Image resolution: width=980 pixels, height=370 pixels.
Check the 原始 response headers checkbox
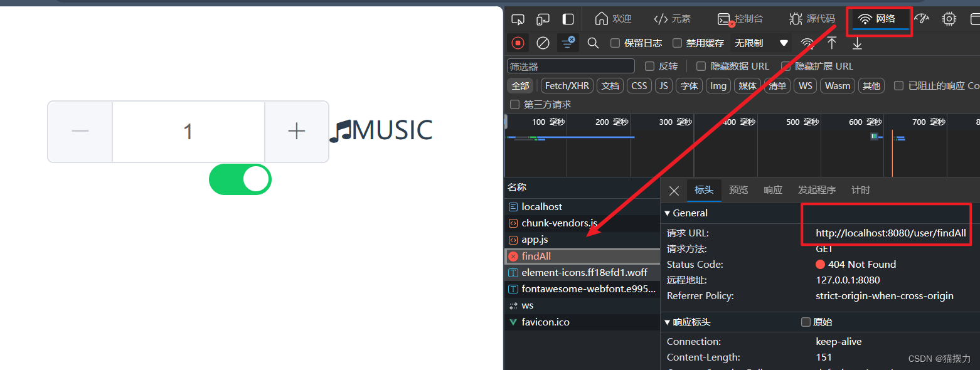[x=806, y=322]
